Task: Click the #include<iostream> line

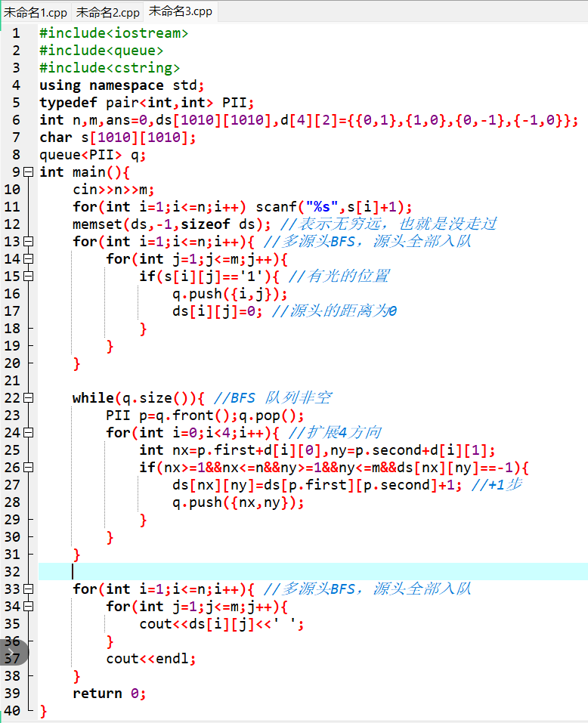Action: click(113, 33)
